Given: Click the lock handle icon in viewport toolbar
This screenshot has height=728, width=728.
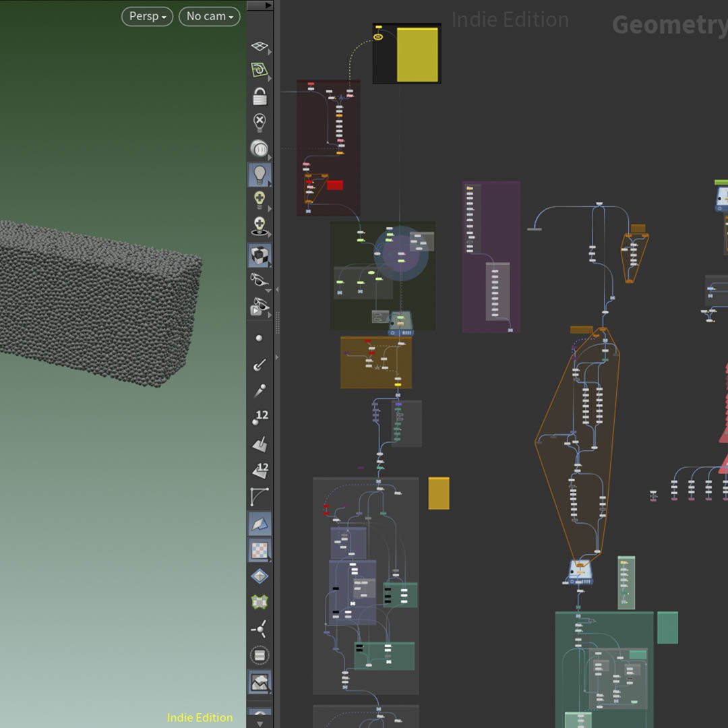Looking at the screenshot, I should pyautogui.click(x=260, y=96).
